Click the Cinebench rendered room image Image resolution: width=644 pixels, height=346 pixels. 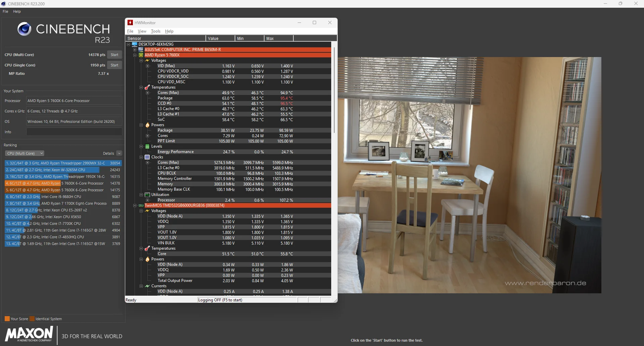pyautogui.click(x=469, y=175)
